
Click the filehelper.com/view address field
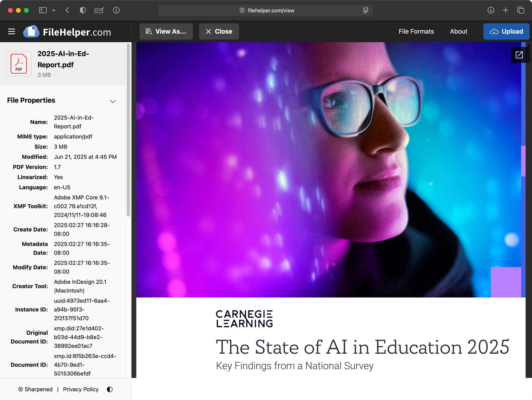(x=271, y=10)
